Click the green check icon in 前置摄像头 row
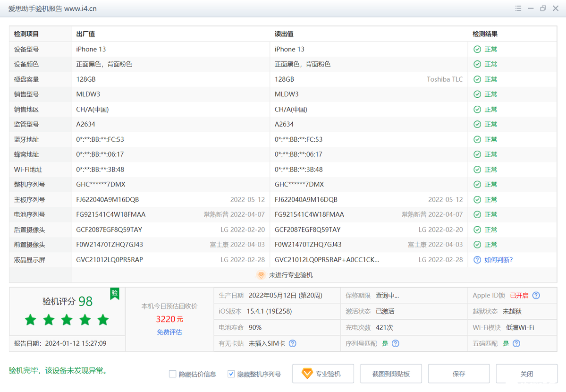 click(477, 245)
